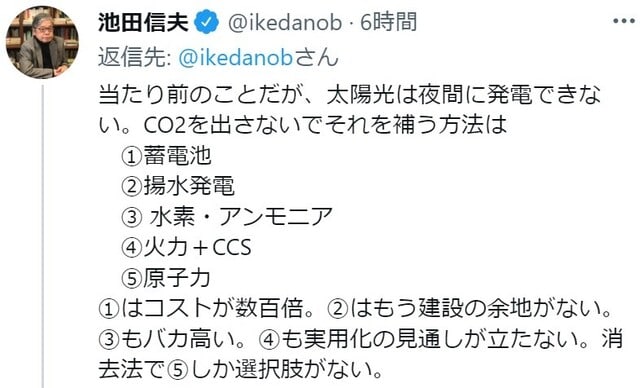
Task: Open the @ikedanob handle beside the name
Action: [x=284, y=22]
